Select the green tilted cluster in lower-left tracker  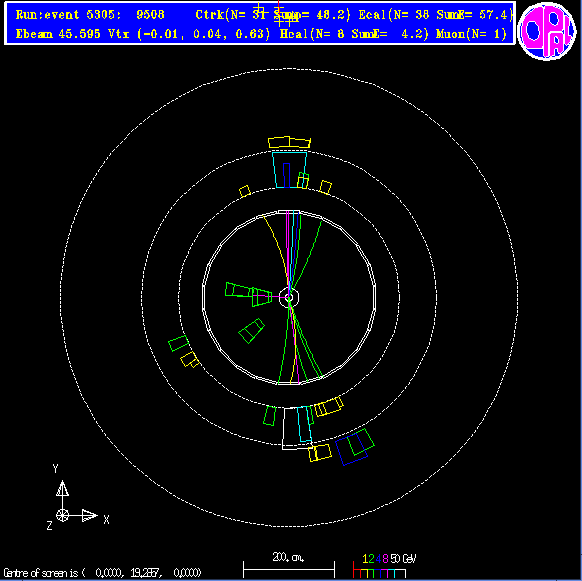point(252,330)
